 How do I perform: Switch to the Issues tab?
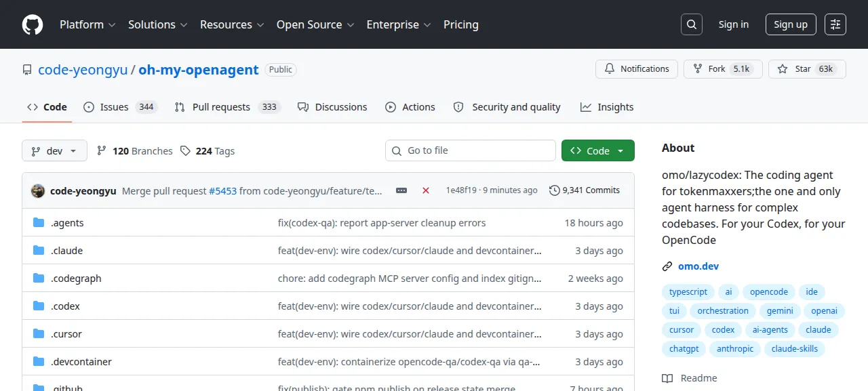pos(120,107)
